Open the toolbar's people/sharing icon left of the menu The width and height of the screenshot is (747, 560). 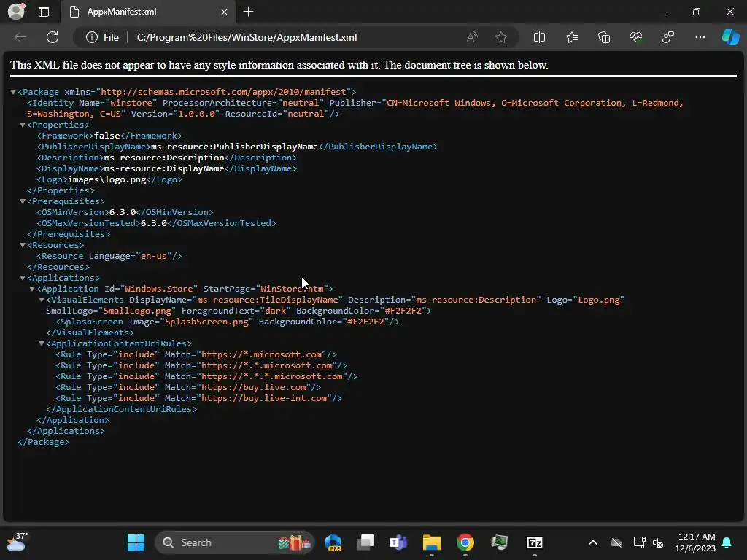pos(668,37)
